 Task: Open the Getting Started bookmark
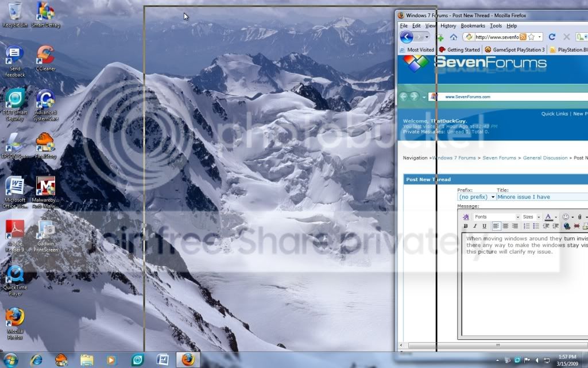(459, 49)
